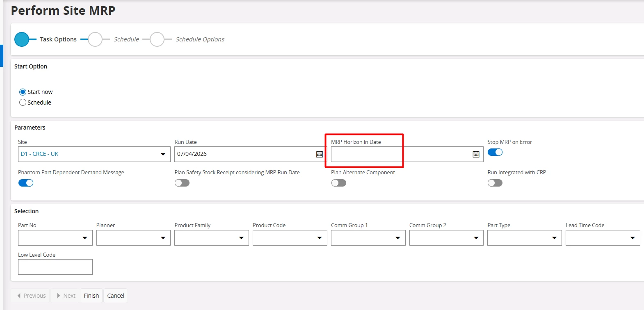Enable Plan Alternate Component toggle
Screen dimensions: 644x310
339,183
